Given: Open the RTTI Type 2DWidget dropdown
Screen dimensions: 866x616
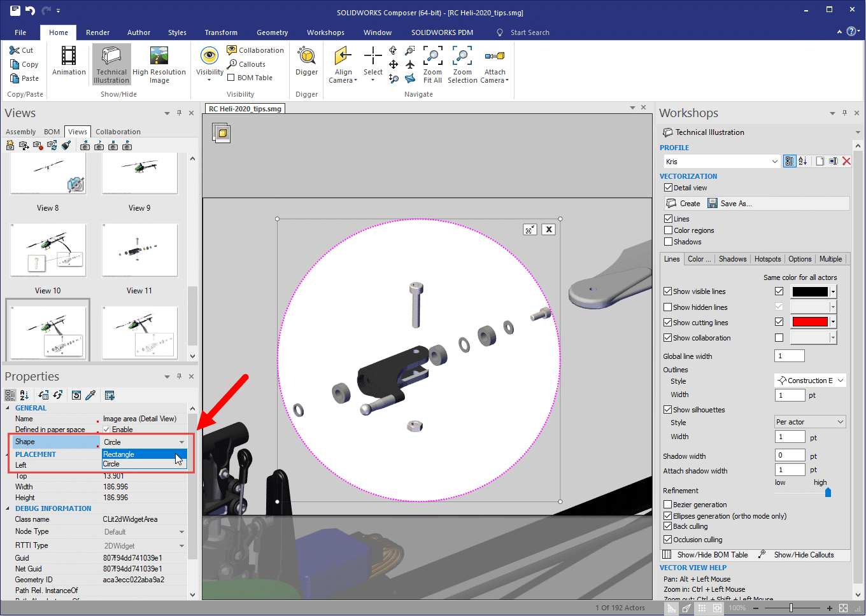Looking at the screenshot, I should 181,546.
